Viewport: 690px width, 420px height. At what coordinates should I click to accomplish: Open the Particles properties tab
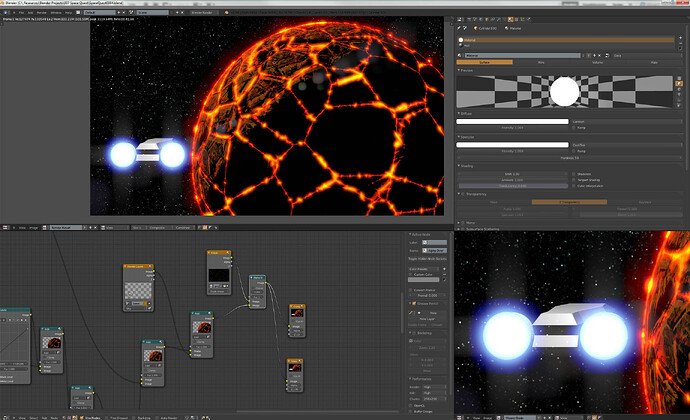[x=522, y=19]
